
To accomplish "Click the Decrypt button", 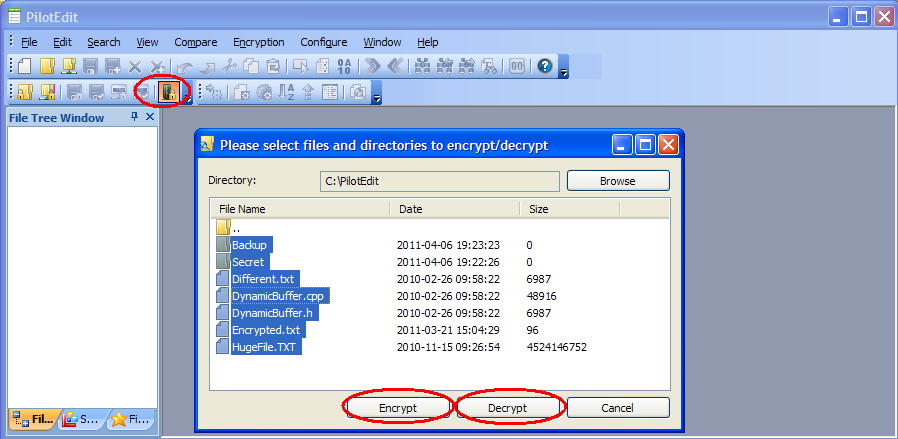I will tap(507, 408).
